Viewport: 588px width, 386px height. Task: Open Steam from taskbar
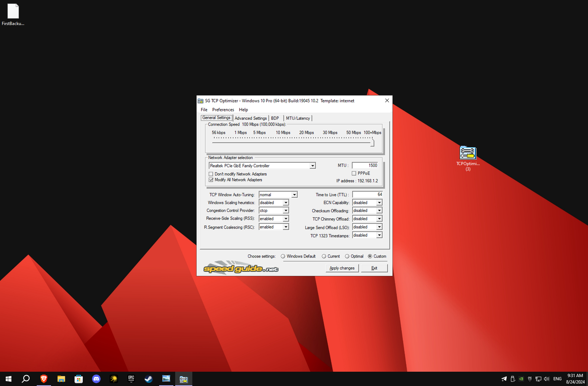point(148,379)
